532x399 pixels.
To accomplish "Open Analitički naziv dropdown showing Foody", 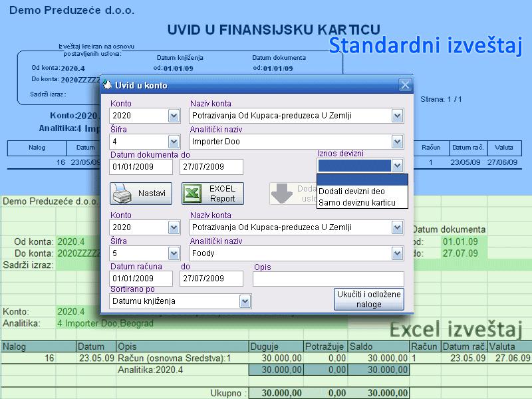I will (397, 253).
